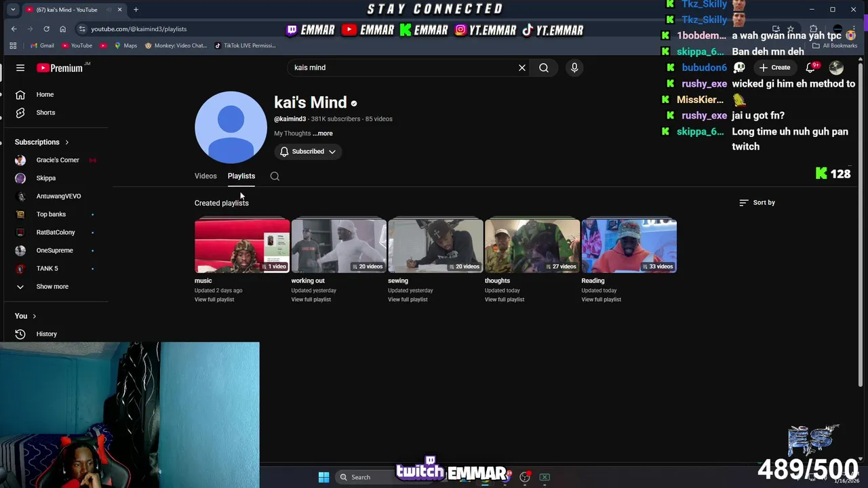Open a new browser tab
Viewport: 868px width, 488px height.
click(136, 9)
